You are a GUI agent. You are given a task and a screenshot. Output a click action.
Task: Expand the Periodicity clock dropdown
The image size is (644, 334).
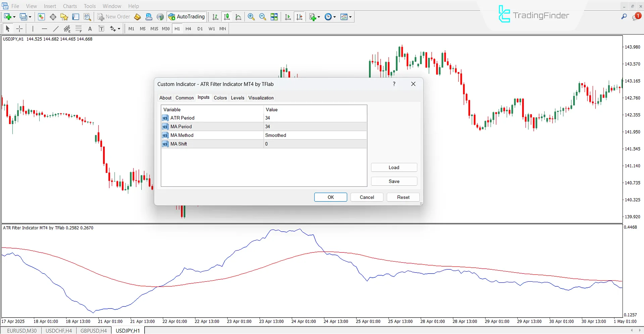tap(335, 17)
